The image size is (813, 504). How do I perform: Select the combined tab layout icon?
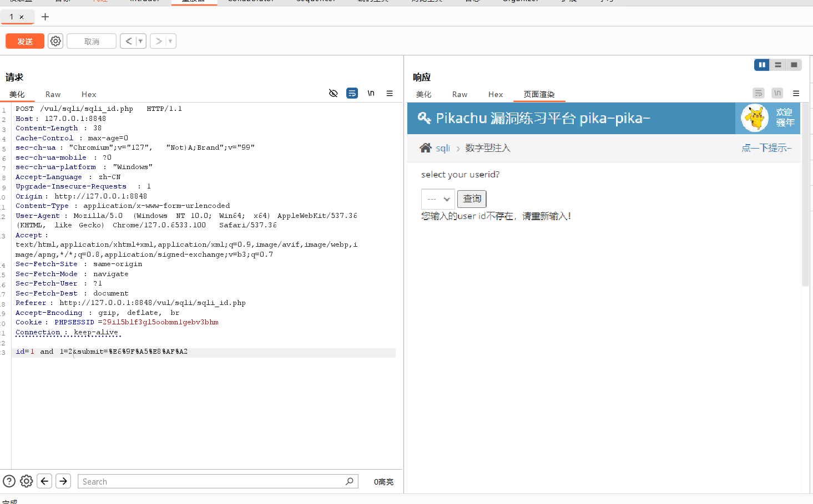[794, 65]
